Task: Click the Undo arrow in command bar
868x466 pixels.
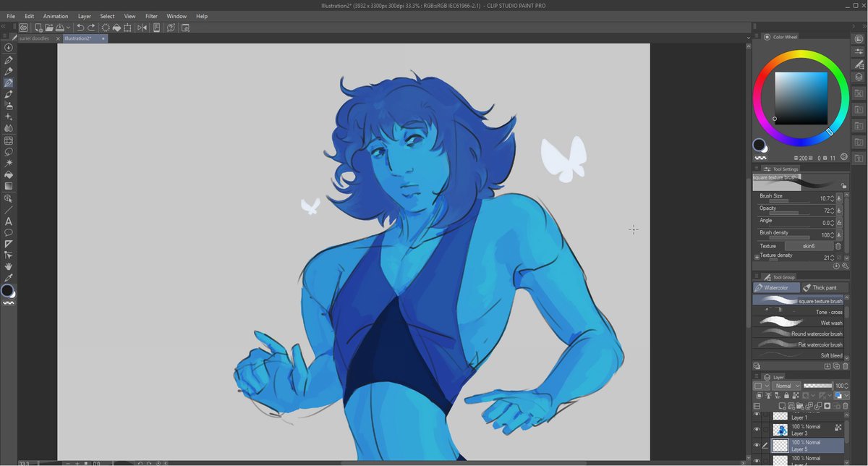Action: (x=80, y=27)
